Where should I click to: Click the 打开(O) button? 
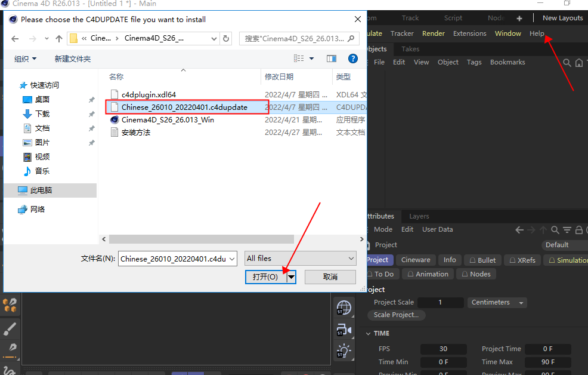(x=266, y=277)
